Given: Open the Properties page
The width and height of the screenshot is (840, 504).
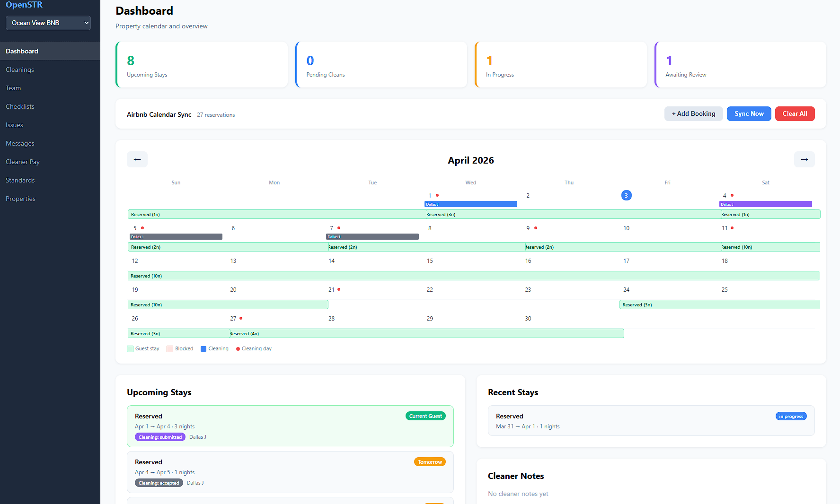Looking at the screenshot, I should point(50,199).
